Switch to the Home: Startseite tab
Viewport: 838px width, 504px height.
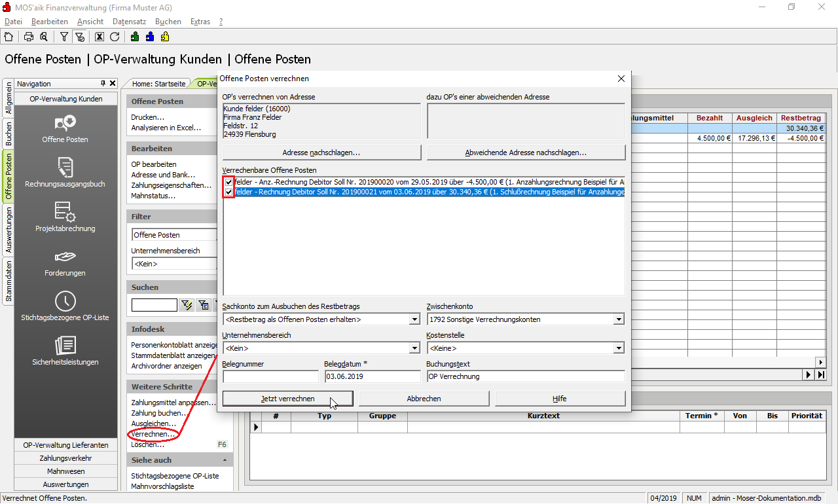158,84
